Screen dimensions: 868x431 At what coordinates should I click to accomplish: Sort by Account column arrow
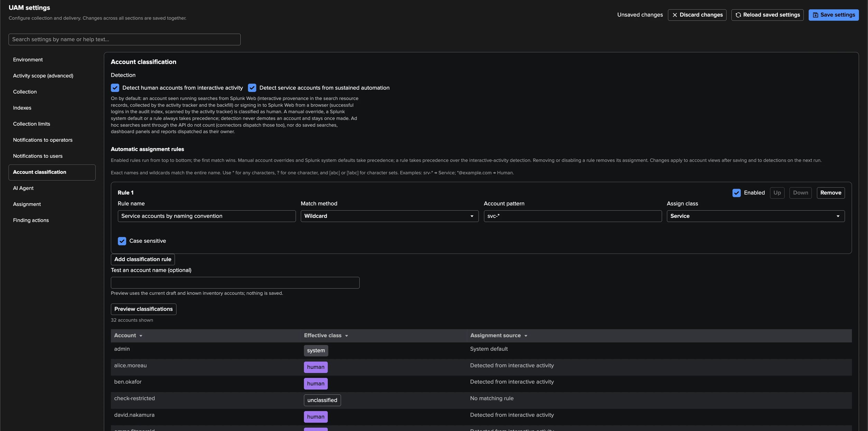click(141, 336)
